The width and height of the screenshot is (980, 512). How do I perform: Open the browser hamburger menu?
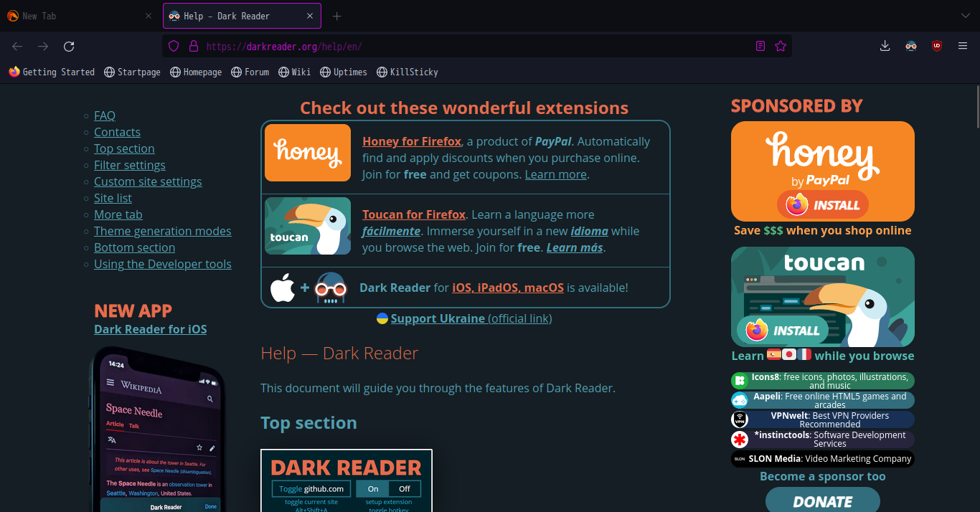tap(963, 46)
